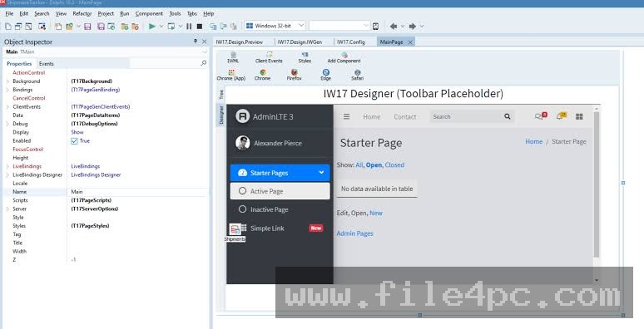Select the Active Page radio item

(x=280, y=191)
